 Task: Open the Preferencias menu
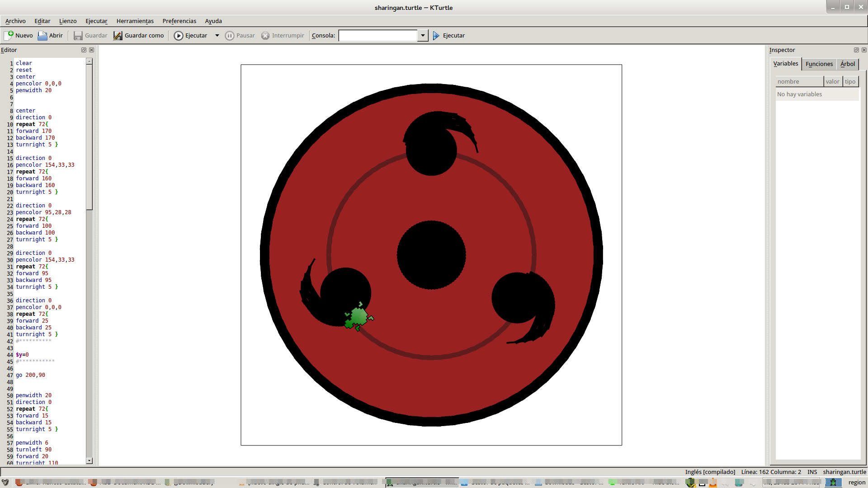coord(179,21)
